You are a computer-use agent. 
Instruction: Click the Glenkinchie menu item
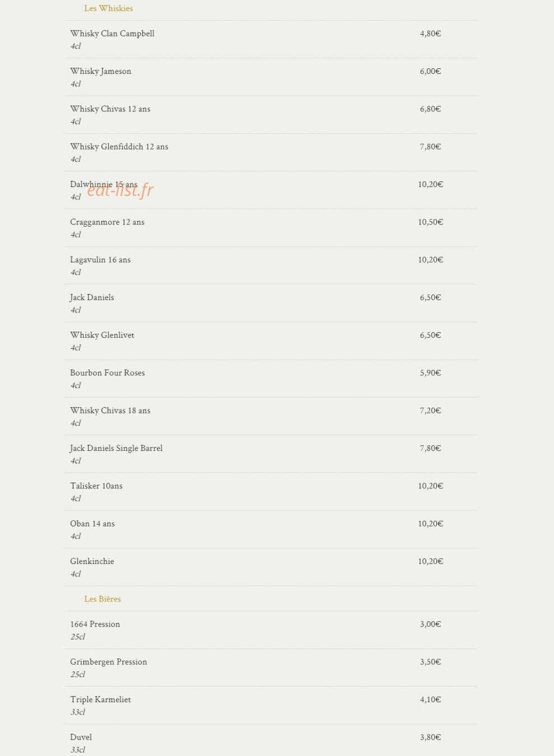coord(271,567)
